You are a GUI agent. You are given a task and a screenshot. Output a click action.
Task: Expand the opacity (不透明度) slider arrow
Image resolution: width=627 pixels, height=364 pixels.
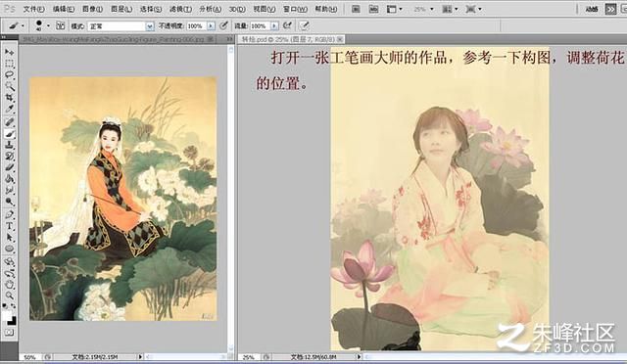pyautogui.click(x=211, y=26)
